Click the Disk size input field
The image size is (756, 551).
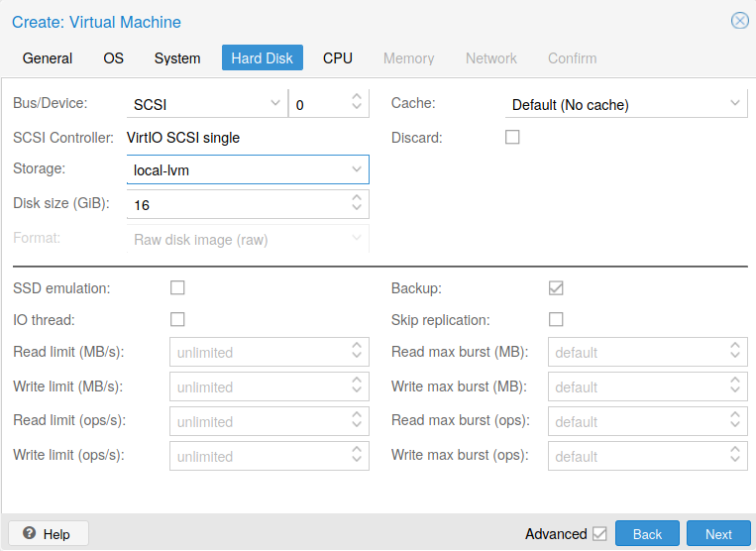(x=238, y=205)
